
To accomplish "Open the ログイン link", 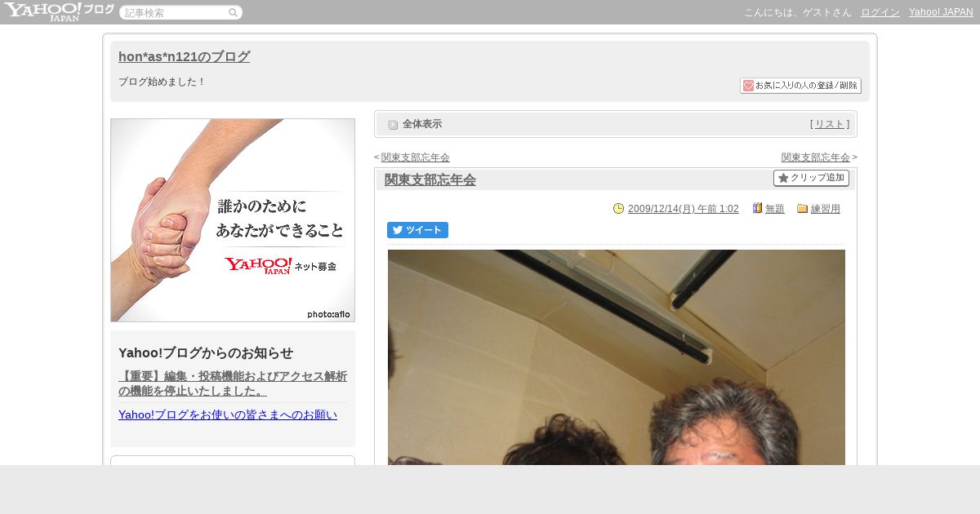I will point(880,12).
